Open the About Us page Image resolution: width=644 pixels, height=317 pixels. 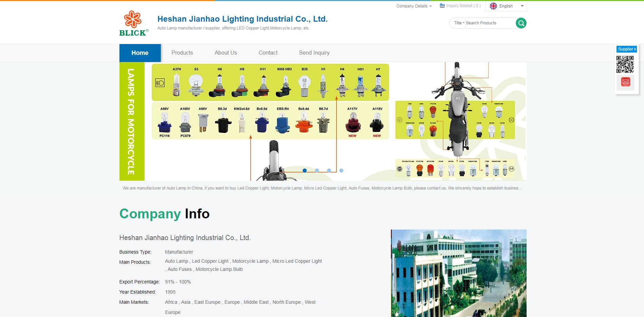pos(226,53)
